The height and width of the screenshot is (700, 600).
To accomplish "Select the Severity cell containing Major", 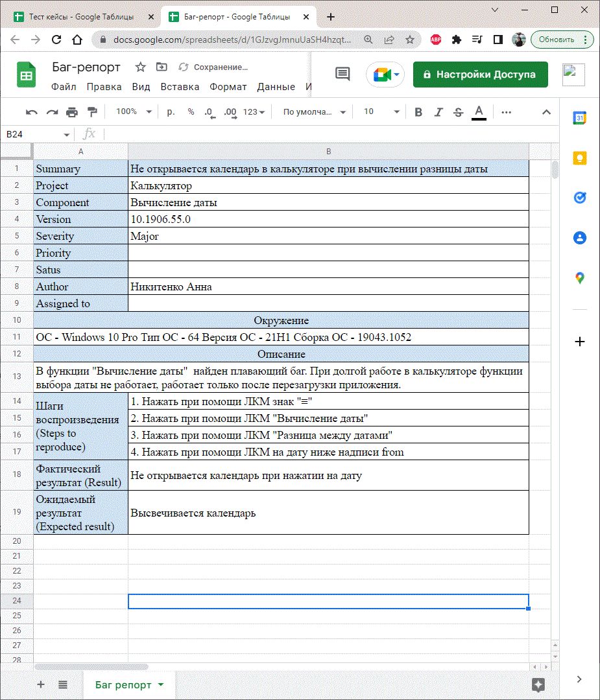I will tap(328, 236).
